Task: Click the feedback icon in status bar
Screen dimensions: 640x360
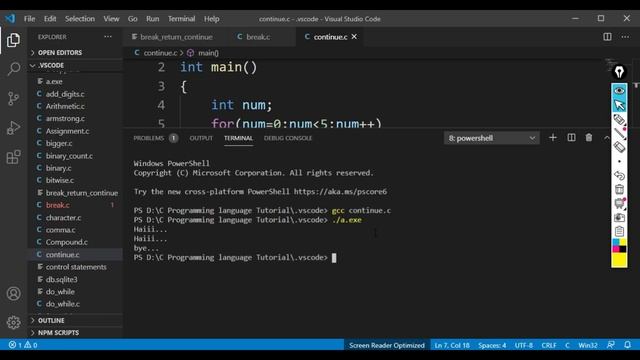Action: (611, 345)
